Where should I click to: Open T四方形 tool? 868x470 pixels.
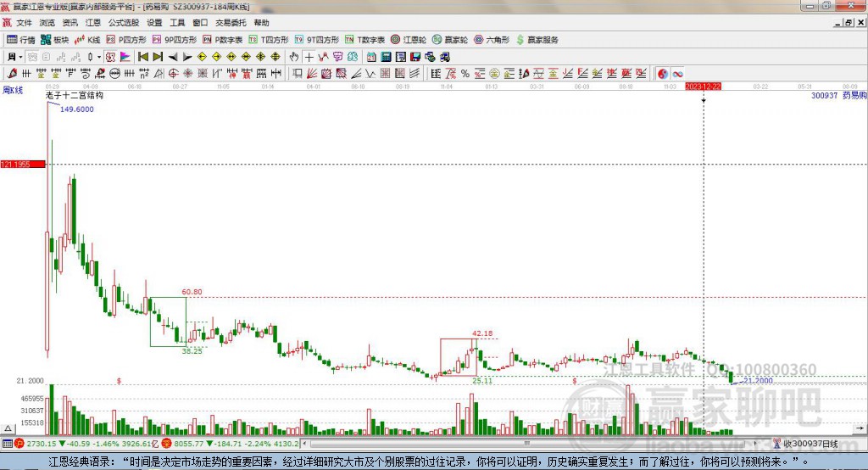point(269,40)
